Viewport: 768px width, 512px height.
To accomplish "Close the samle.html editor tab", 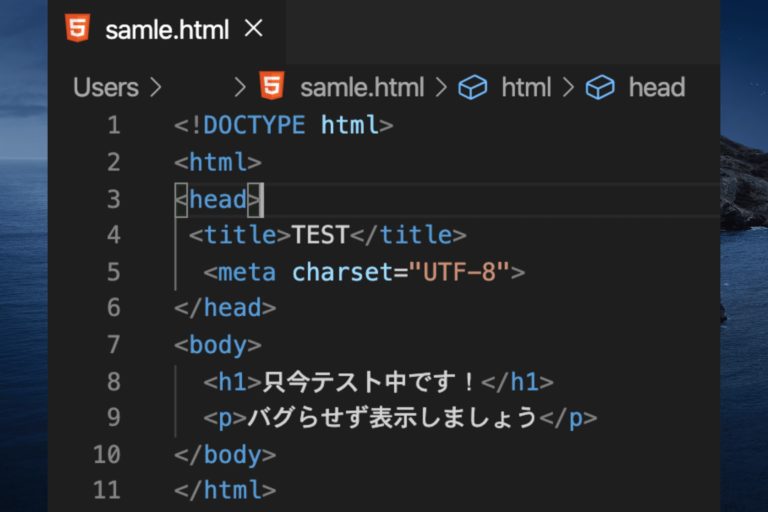I will coord(254,29).
